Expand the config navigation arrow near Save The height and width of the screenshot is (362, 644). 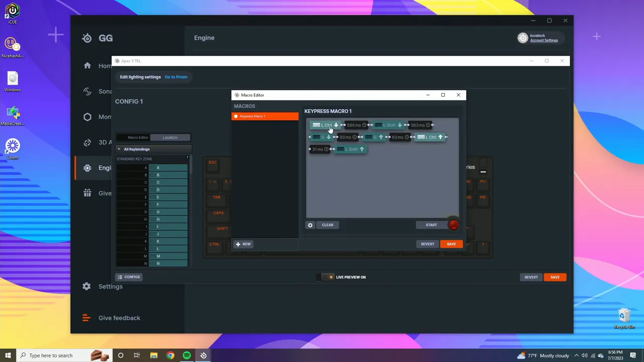(482, 244)
